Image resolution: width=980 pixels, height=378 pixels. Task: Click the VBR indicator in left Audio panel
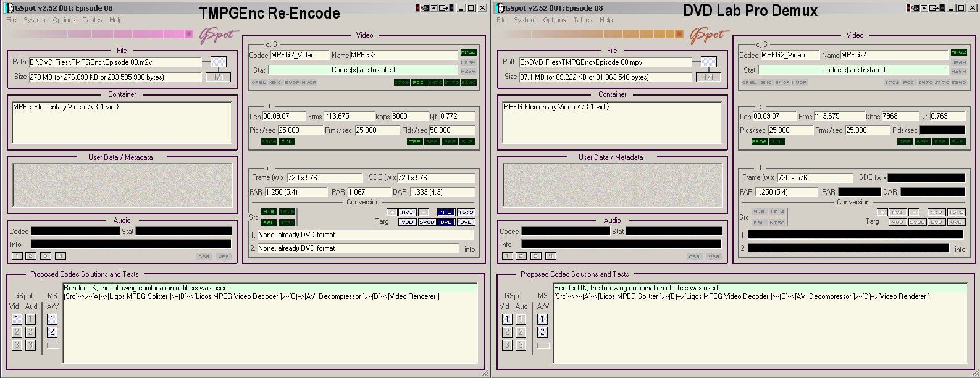click(x=224, y=256)
